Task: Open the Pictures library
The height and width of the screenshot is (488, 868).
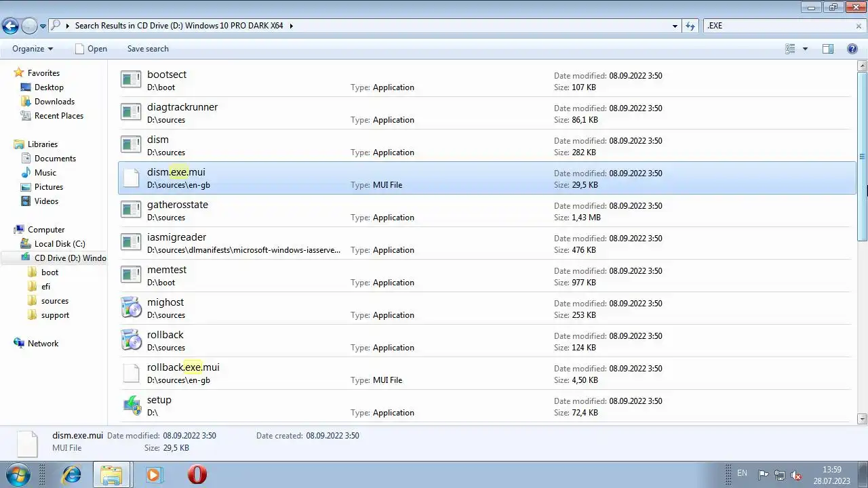Action: [49, 187]
